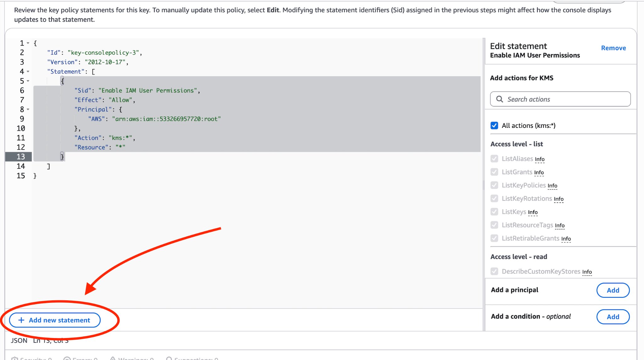
Task: Collapse the fold arrow at line 1
Action: (x=28, y=43)
